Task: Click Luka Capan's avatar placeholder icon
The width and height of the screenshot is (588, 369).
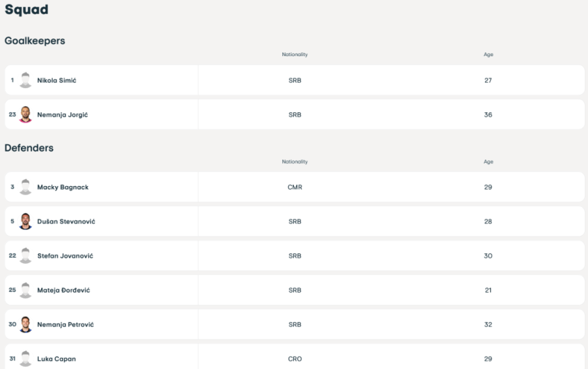Action: (x=25, y=359)
